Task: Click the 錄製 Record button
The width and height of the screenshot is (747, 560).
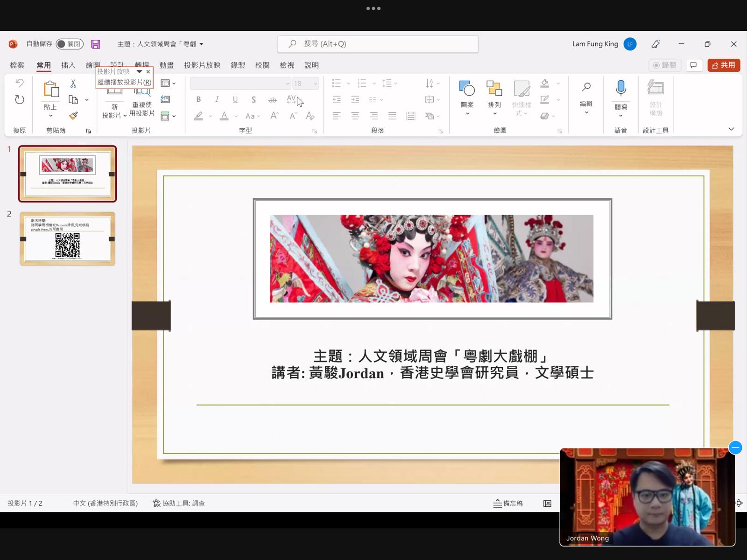Action: 665,65
